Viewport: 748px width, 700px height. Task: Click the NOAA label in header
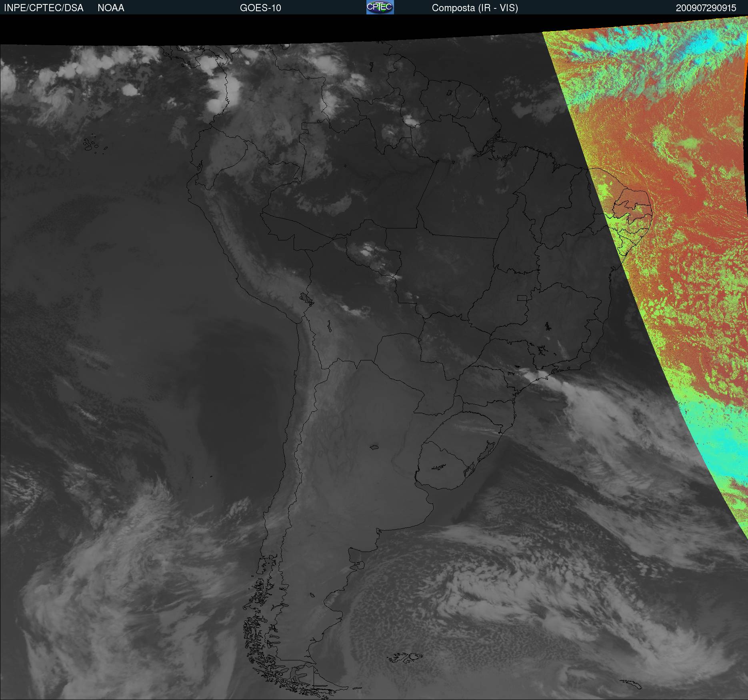(x=111, y=8)
